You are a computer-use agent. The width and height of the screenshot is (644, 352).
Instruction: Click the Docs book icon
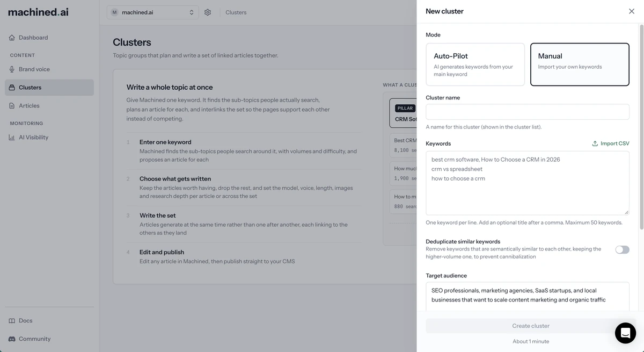[x=12, y=321]
